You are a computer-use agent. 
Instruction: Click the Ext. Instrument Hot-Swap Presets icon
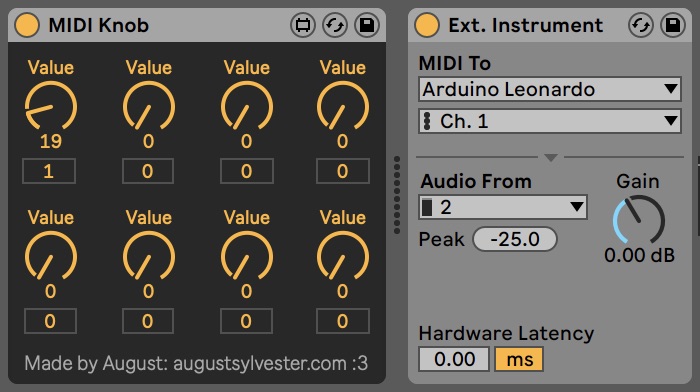coord(641,25)
